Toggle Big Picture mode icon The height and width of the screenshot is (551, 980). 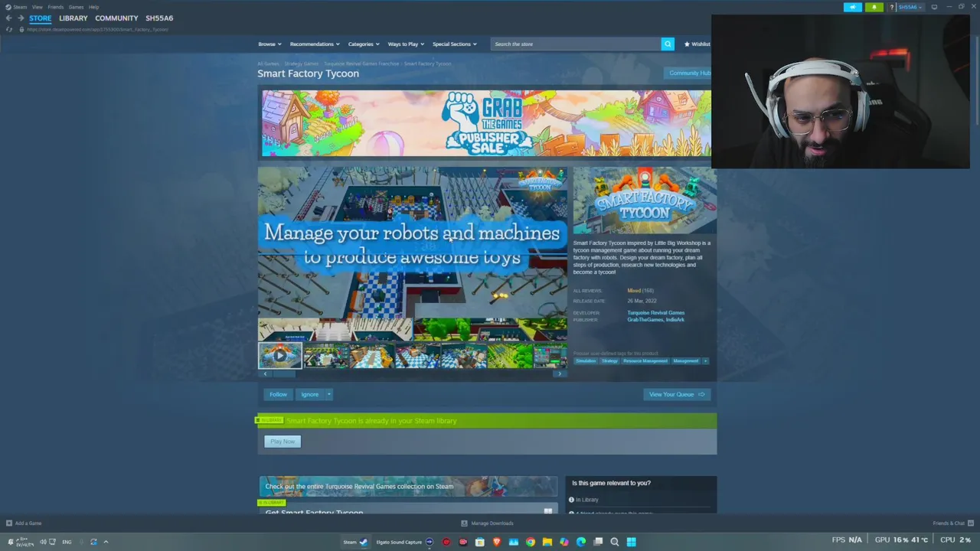click(x=934, y=7)
